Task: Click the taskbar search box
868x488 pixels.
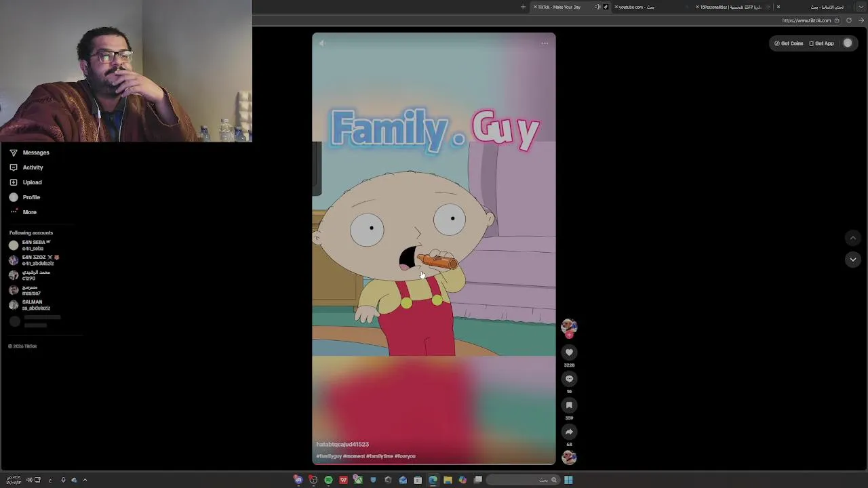Action: (x=522, y=480)
